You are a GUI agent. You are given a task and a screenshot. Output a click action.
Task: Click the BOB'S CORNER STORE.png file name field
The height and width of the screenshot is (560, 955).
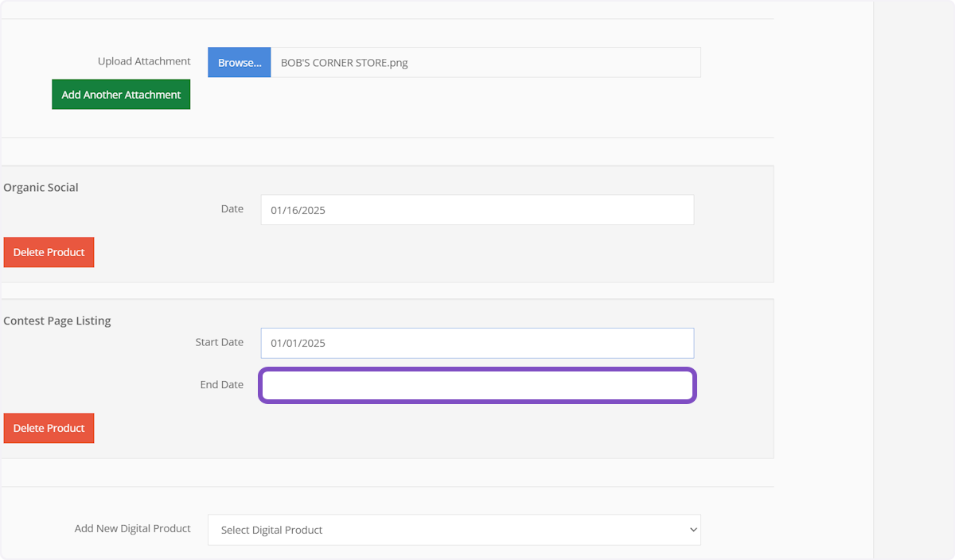[x=485, y=62]
